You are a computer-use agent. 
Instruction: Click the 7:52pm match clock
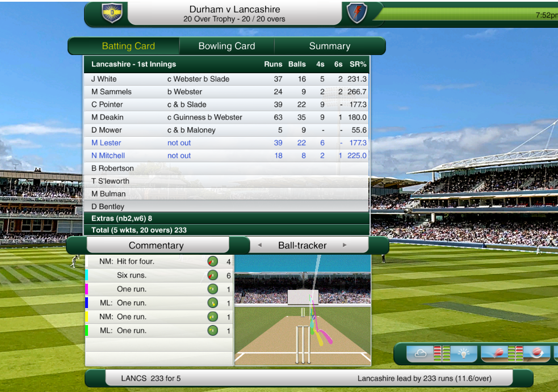pyautogui.click(x=547, y=15)
